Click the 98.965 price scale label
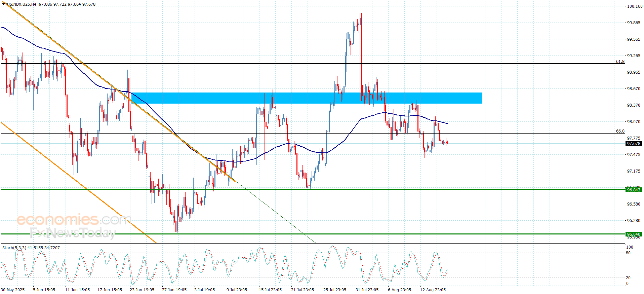 [634, 72]
